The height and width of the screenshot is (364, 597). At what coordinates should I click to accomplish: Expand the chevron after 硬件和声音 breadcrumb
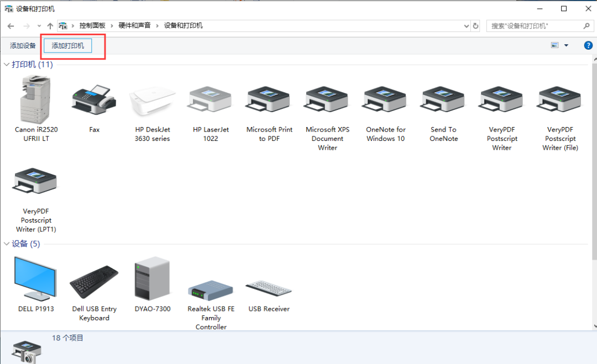coord(157,26)
